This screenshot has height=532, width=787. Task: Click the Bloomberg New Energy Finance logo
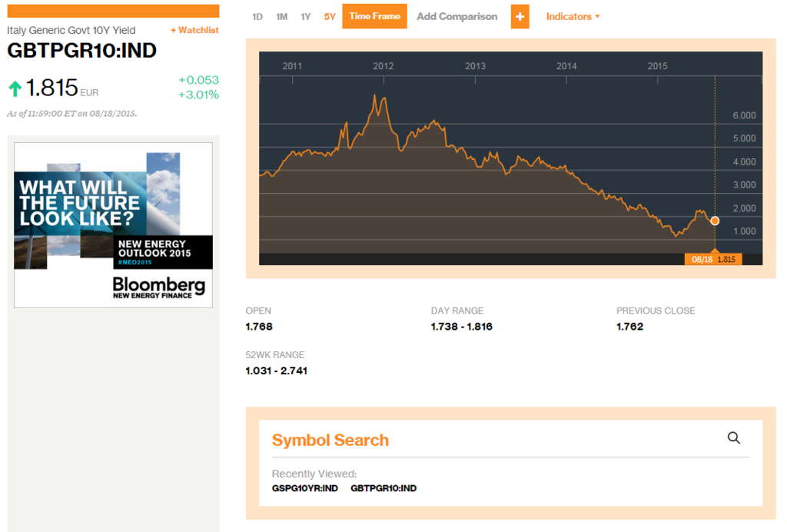pos(158,288)
